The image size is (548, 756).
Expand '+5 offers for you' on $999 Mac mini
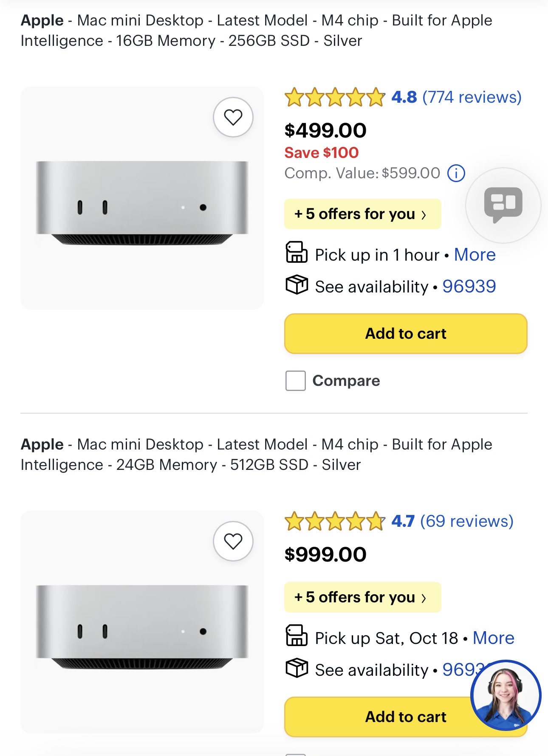point(362,597)
